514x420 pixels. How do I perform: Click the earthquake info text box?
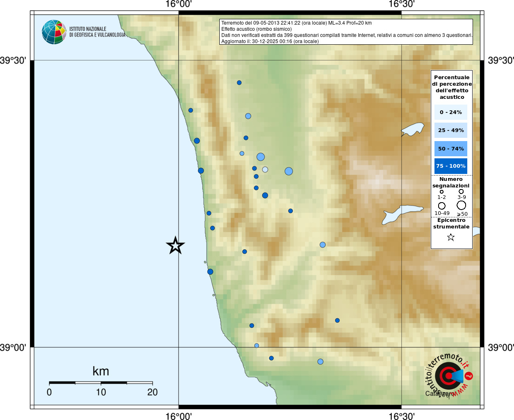[346, 32]
